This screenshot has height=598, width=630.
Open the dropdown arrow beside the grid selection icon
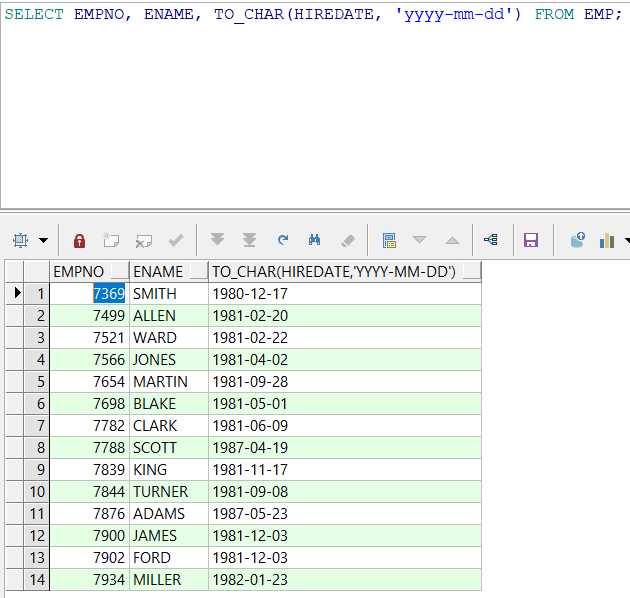[x=43, y=240]
